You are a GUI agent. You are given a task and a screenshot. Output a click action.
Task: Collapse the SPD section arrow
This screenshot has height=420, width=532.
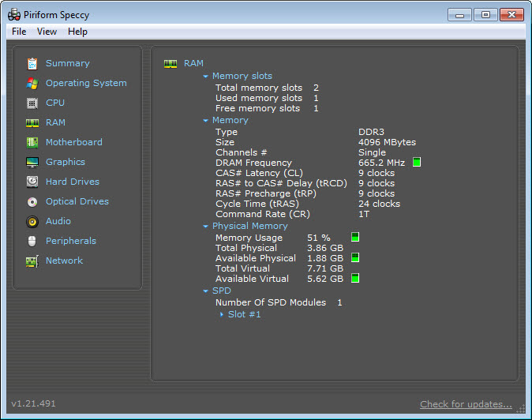(x=205, y=291)
